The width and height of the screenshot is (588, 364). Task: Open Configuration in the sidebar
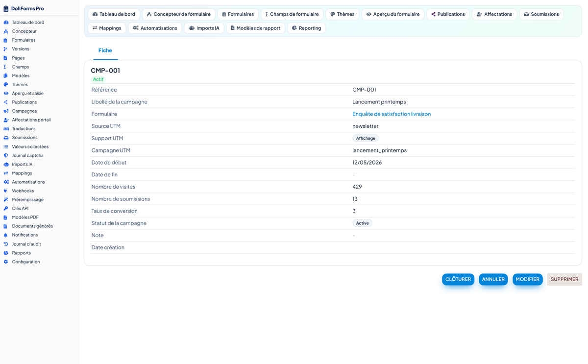pyautogui.click(x=26, y=262)
